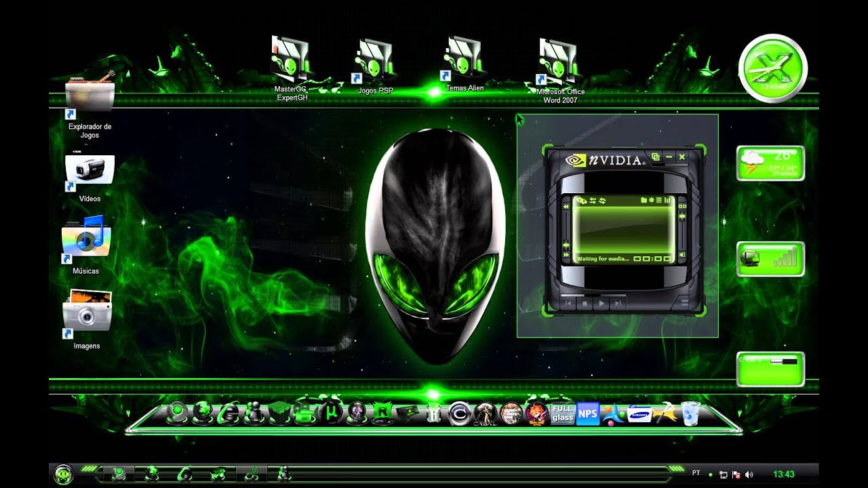Open the hammer tools dock icon
Image resolution: width=868 pixels, height=488 pixels.
click(665, 413)
